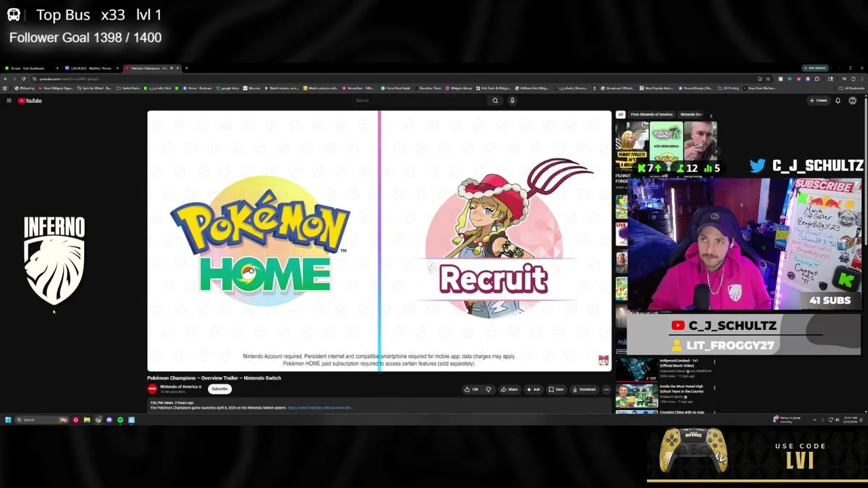The image size is (868, 488).
Task: Mute the Pokémon Champions tab audio icon
Action: [172, 68]
